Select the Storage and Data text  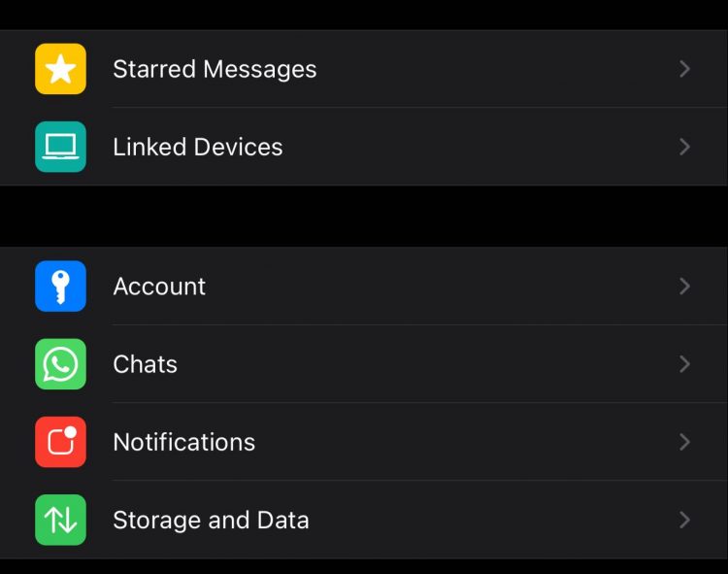coord(211,520)
